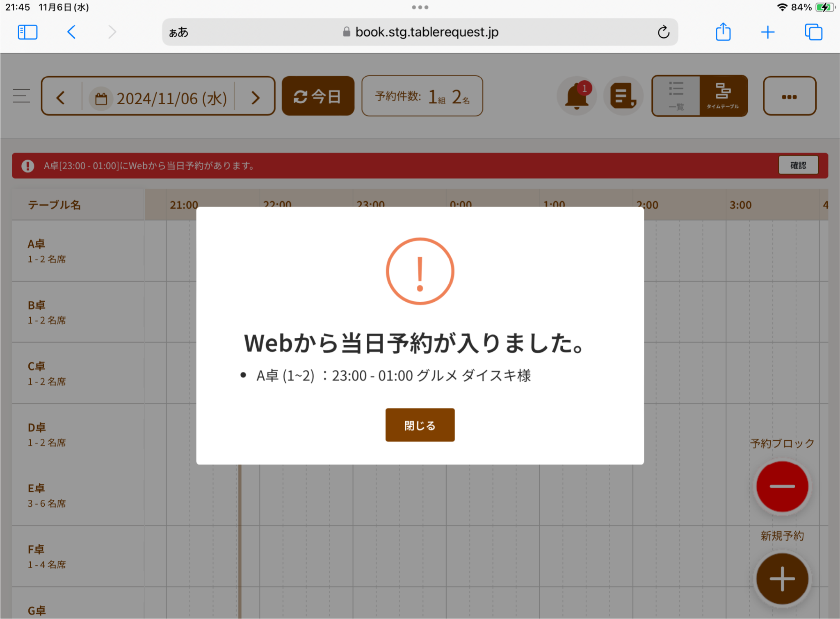Reload the page

click(663, 32)
